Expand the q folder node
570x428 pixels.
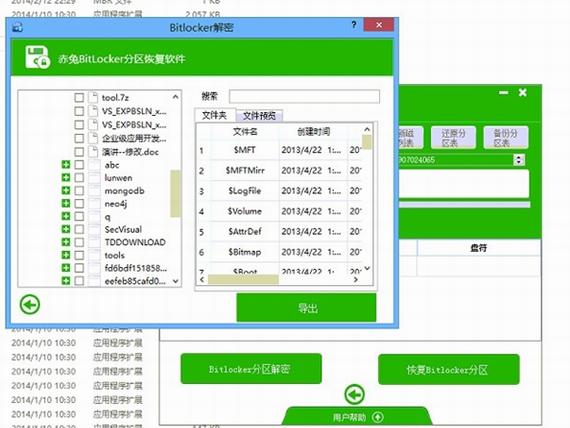pos(66,216)
